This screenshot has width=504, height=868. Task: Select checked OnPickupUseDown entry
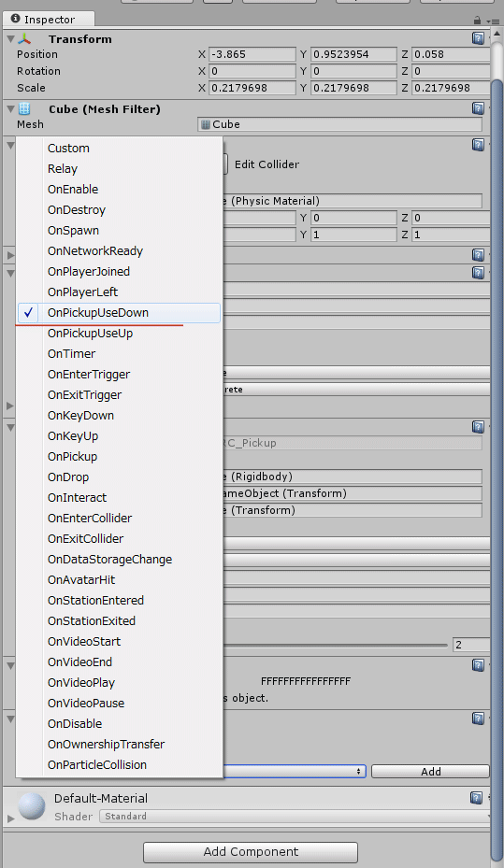coord(119,313)
